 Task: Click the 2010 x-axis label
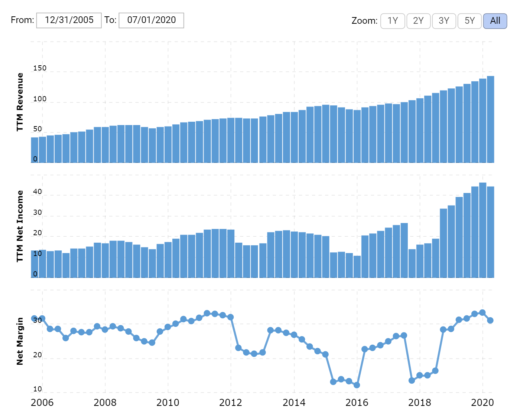[x=168, y=403]
